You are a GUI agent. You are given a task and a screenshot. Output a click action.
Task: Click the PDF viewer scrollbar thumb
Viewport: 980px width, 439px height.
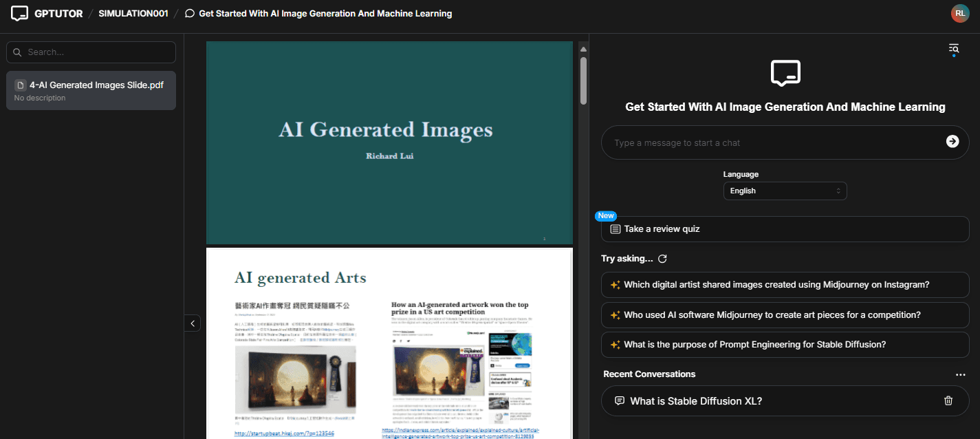[x=584, y=81]
